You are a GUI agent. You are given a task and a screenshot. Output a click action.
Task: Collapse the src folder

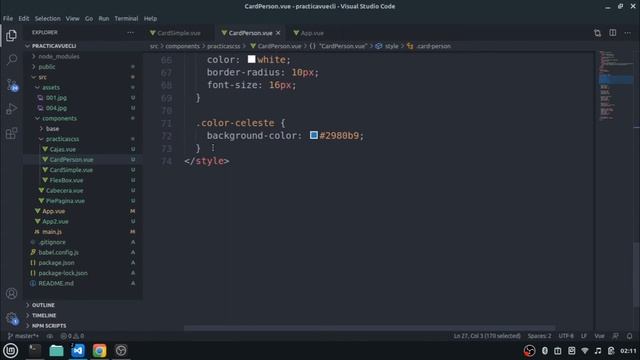click(42, 77)
